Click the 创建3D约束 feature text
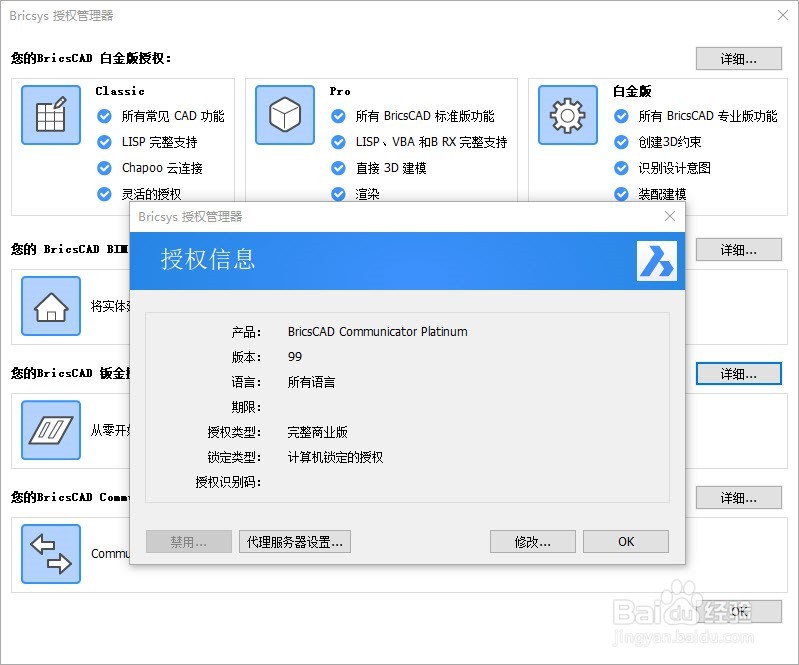This screenshot has height=665, width=799. pos(670,142)
